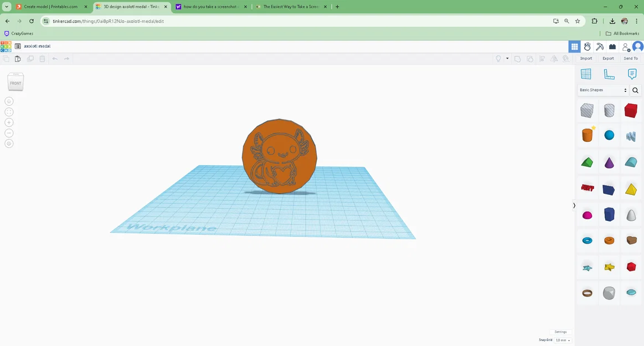The height and width of the screenshot is (346, 644).
Task: Click the Redo arrow
Action: pyautogui.click(x=66, y=59)
